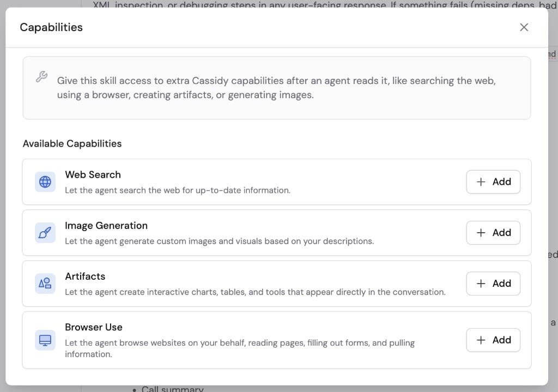
Task: Click the plus icon in Web Search Add button
Action: [481, 182]
